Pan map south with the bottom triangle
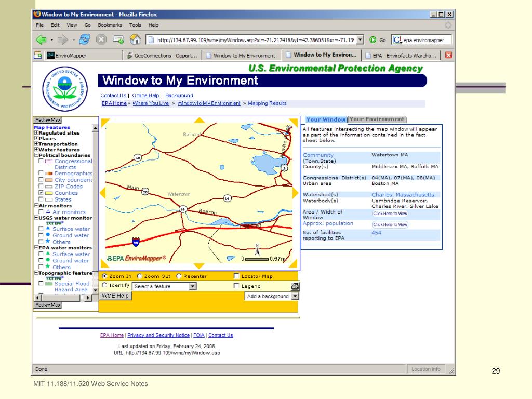Viewport: 532px width, 399px height. click(199, 266)
